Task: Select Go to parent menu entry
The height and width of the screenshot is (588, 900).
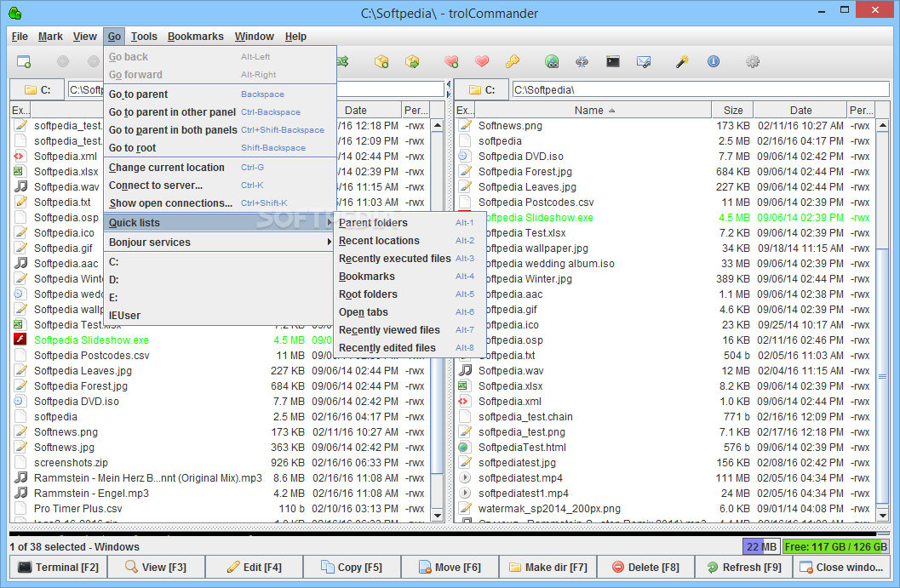Action: (220, 94)
